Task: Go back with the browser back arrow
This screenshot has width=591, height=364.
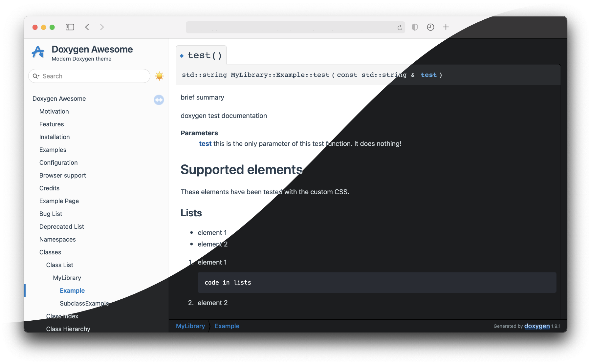Action: pos(87,27)
